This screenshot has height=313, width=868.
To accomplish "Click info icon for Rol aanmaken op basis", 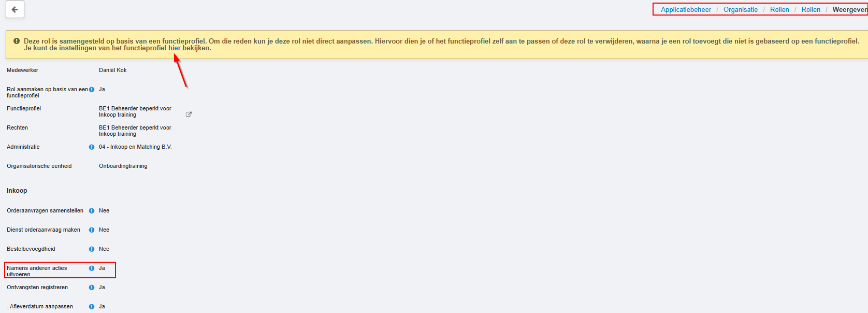I will [x=92, y=90].
